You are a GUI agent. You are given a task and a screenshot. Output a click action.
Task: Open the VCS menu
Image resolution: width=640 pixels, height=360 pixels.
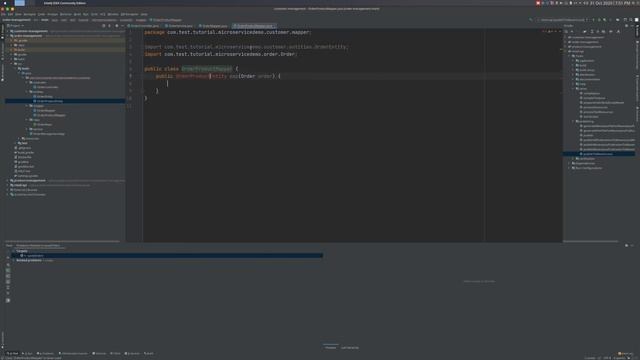tap(102, 14)
